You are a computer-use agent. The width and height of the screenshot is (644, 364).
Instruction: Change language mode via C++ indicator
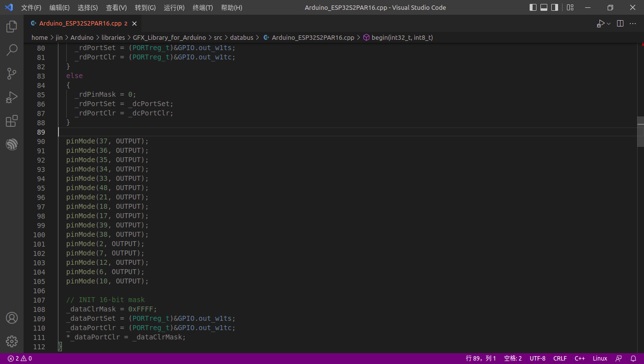579,358
